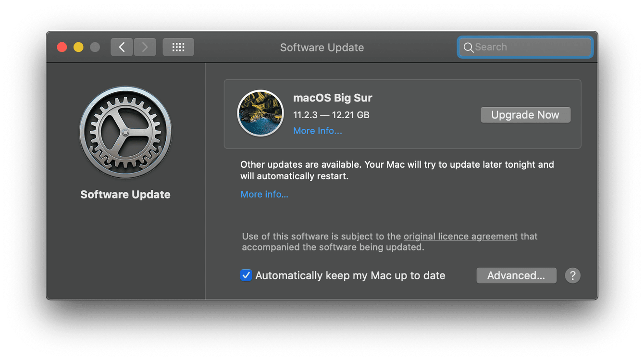Screen dimensions: 644x361
Task: Click the macOS Big Sur thumbnail image
Action: pos(260,113)
